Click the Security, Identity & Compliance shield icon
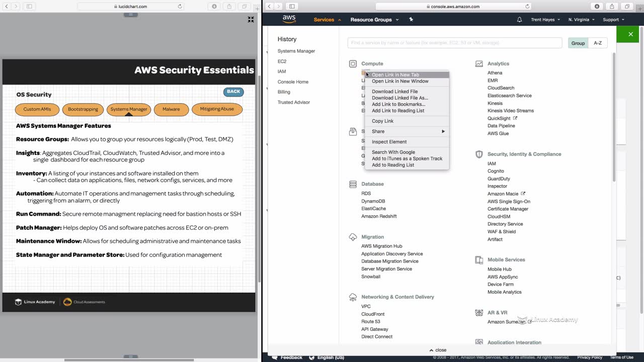Viewport: 644px width, 362px height. (479, 154)
